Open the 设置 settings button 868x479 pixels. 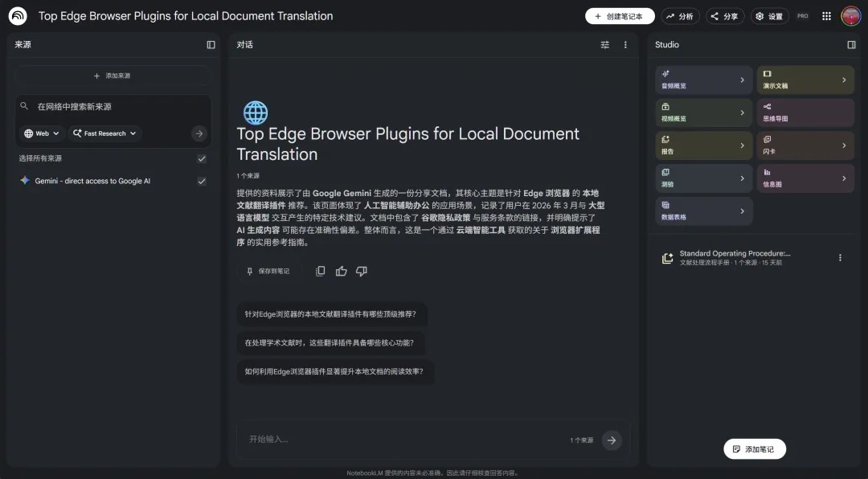coord(769,16)
